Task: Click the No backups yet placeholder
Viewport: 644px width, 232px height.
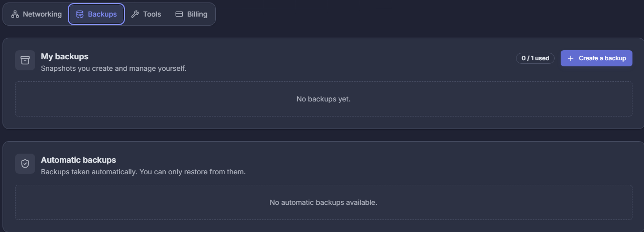Action: click(323, 99)
